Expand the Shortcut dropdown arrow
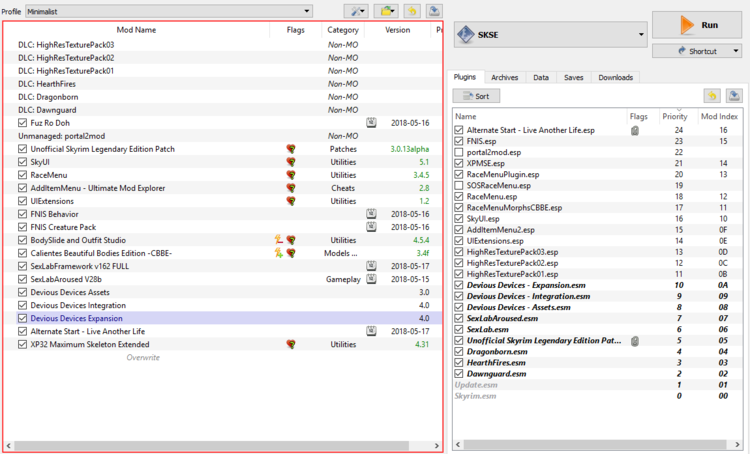Screen dimensions: 750x454 (736, 51)
